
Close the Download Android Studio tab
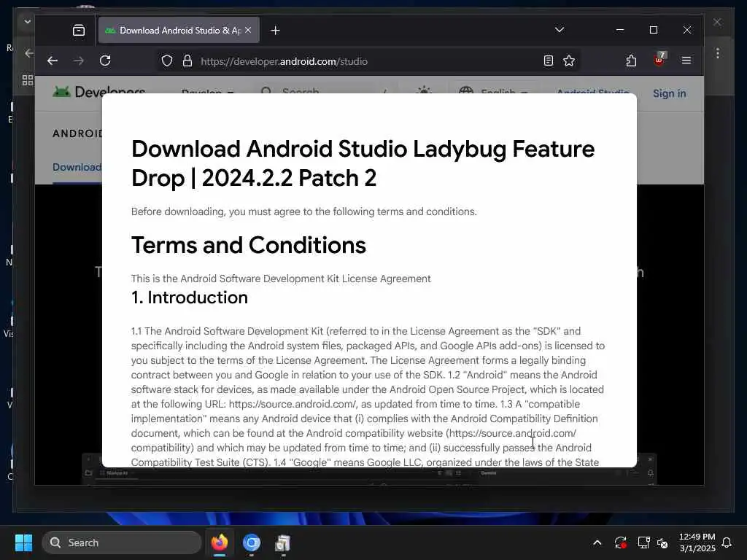click(248, 30)
